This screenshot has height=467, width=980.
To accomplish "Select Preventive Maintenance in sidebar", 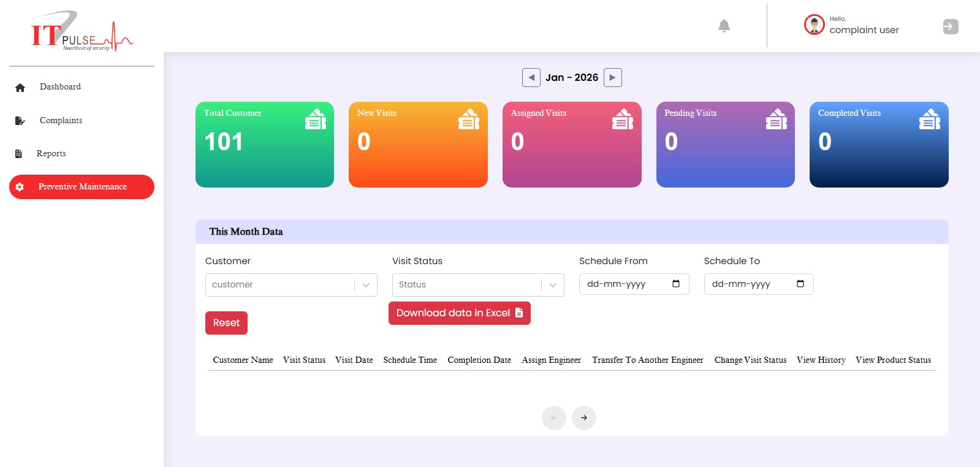I will point(82,187).
